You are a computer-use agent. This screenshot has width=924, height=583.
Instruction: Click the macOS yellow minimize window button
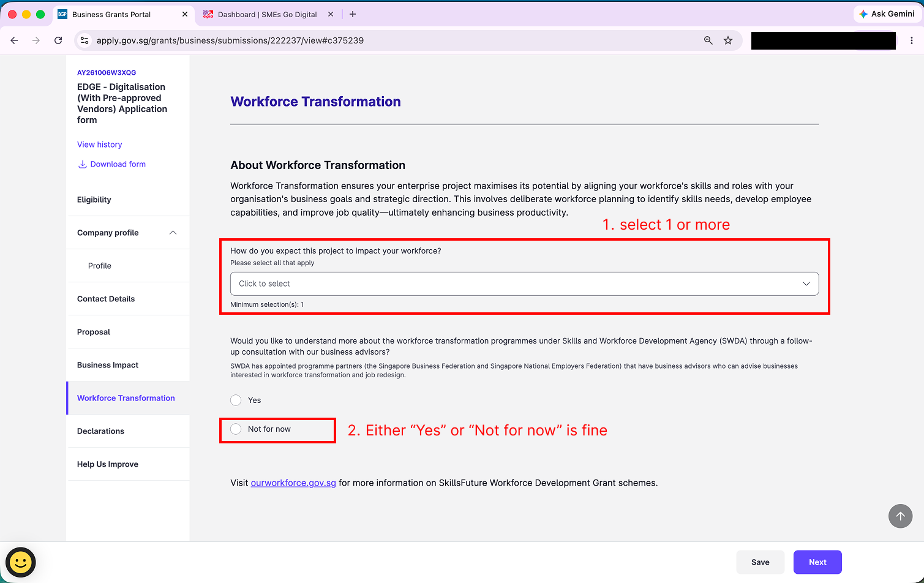pyautogui.click(x=26, y=14)
